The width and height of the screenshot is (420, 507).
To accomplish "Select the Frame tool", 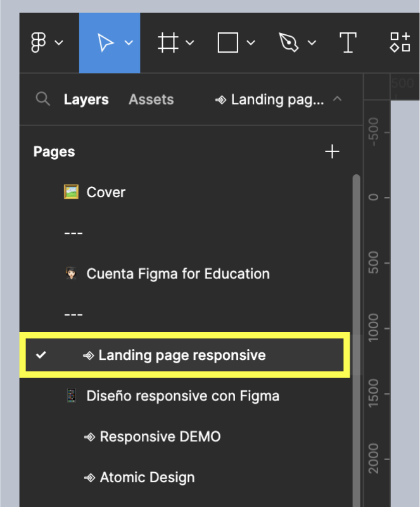I will pos(167,43).
